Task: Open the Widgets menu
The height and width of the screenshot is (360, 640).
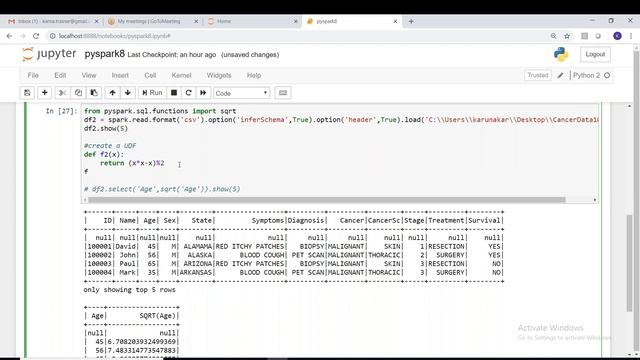Action: tap(219, 76)
